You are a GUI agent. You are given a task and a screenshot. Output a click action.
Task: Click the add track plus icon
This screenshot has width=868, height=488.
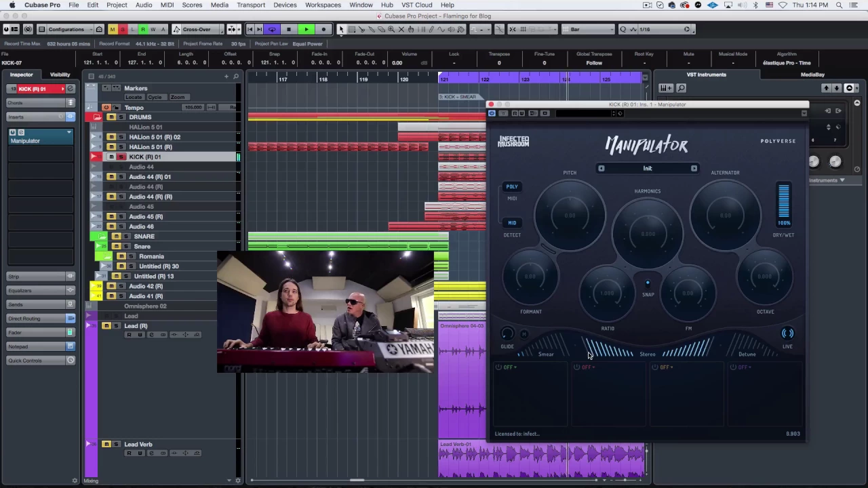coord(226,76)
